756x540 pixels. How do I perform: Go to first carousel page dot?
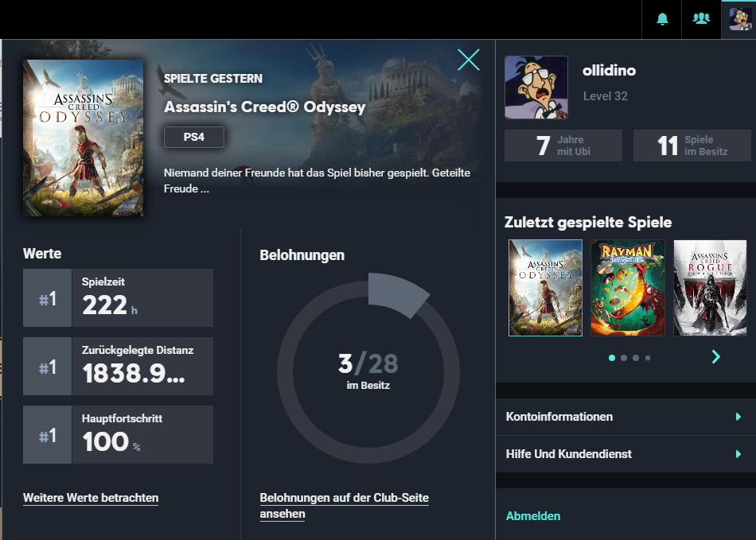tap(612, 358)
